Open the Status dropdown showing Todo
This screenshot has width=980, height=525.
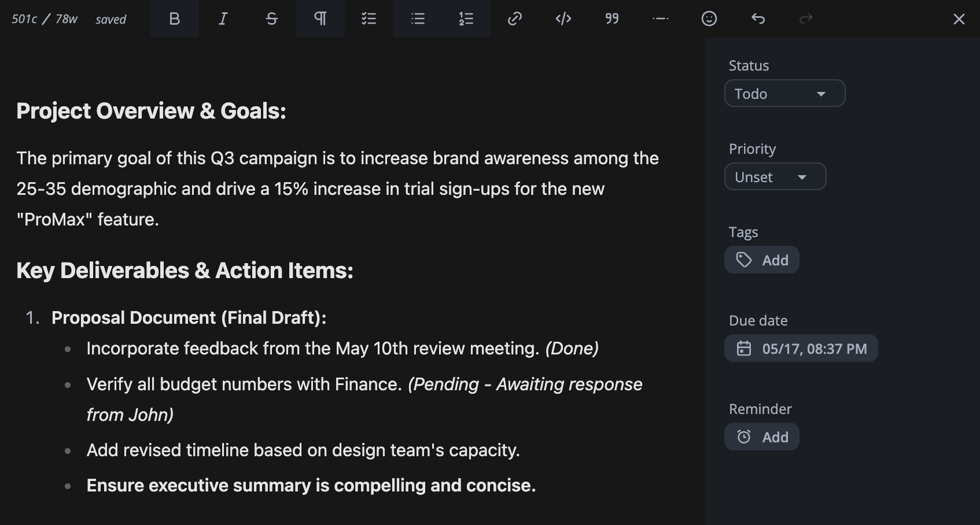click(784, 94)
